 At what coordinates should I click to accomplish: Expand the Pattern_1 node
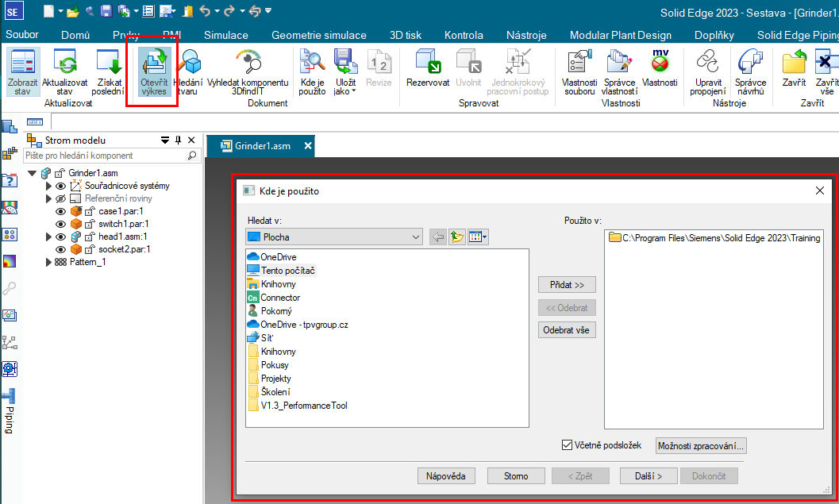point(48,262)
